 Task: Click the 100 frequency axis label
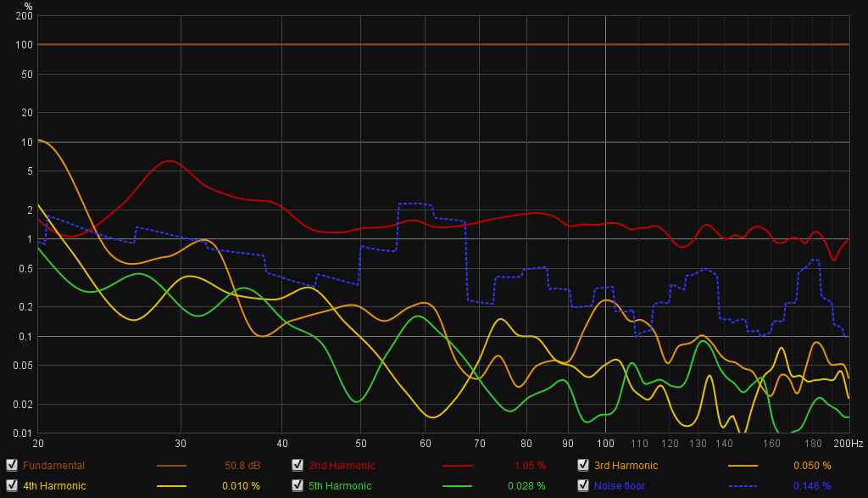(x=605, y=444)
